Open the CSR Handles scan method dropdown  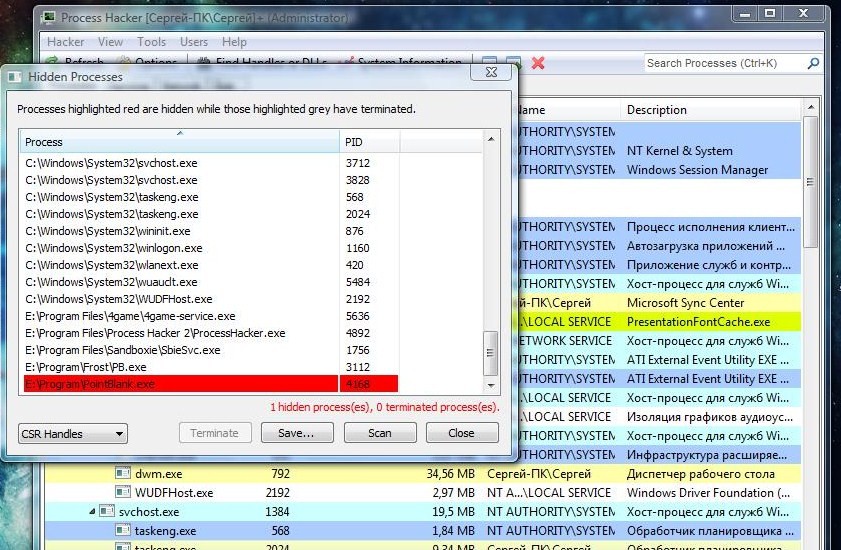(x=73, y=434)
